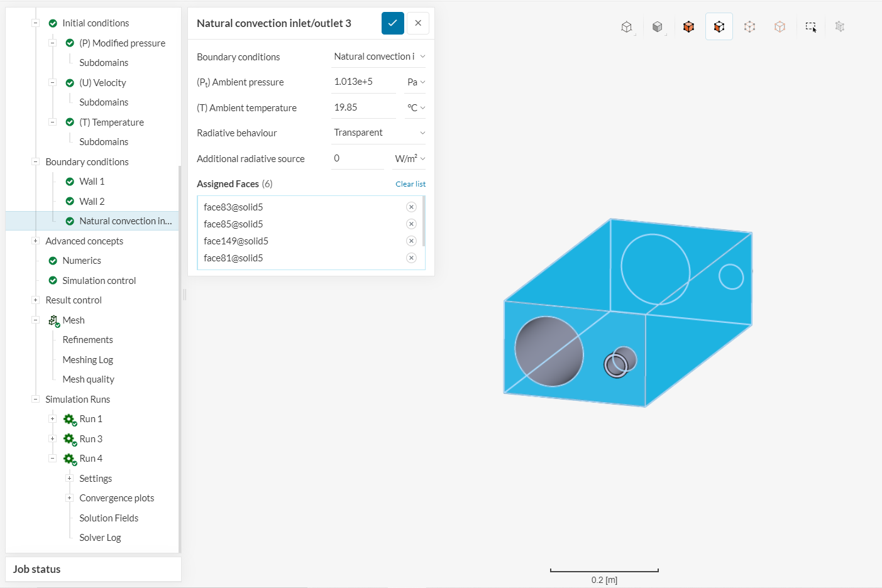Click the green check beside Natural convection
This screenshot has width=882, height=588.
click(70, 221)
